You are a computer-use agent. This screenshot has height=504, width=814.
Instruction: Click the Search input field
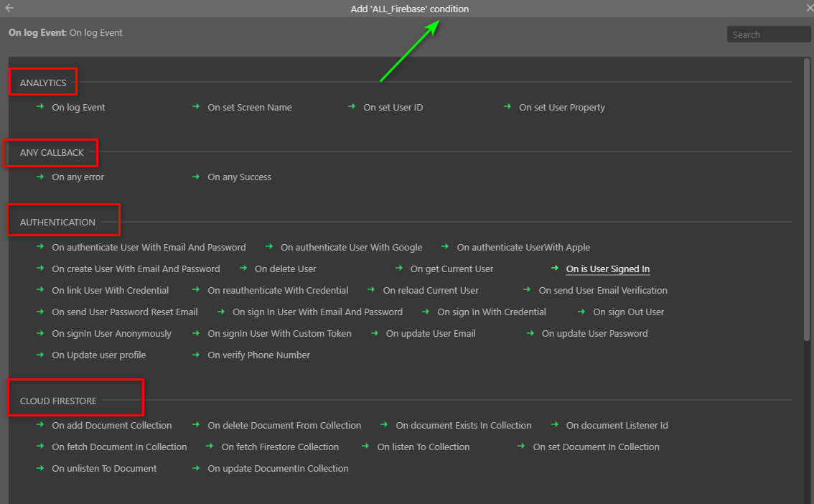(x=768, y=34)
